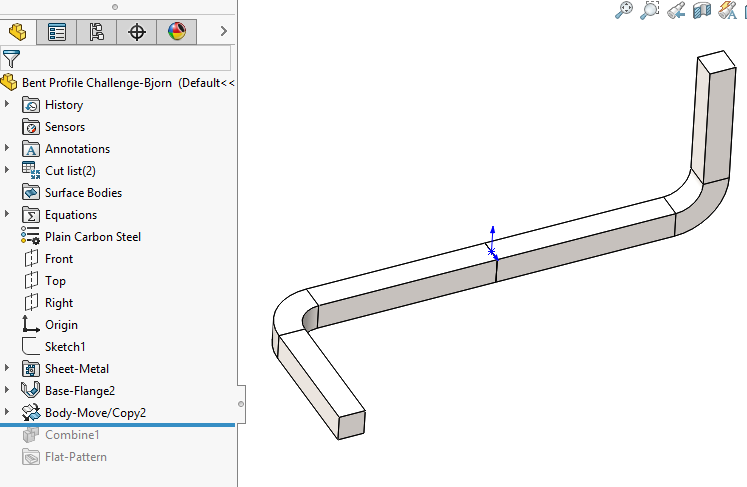Expand the Cut list(2) folder
Screen dimensions: 747x487
tap(7, 170)
